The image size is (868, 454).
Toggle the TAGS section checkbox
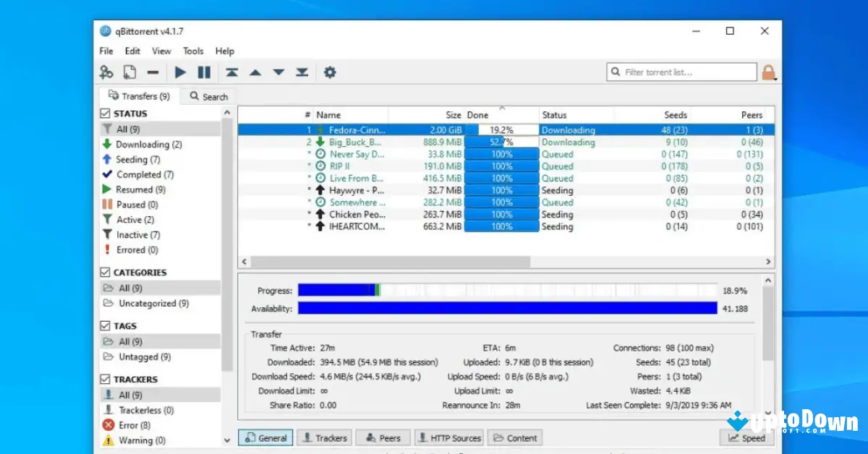tap(106, 325)
